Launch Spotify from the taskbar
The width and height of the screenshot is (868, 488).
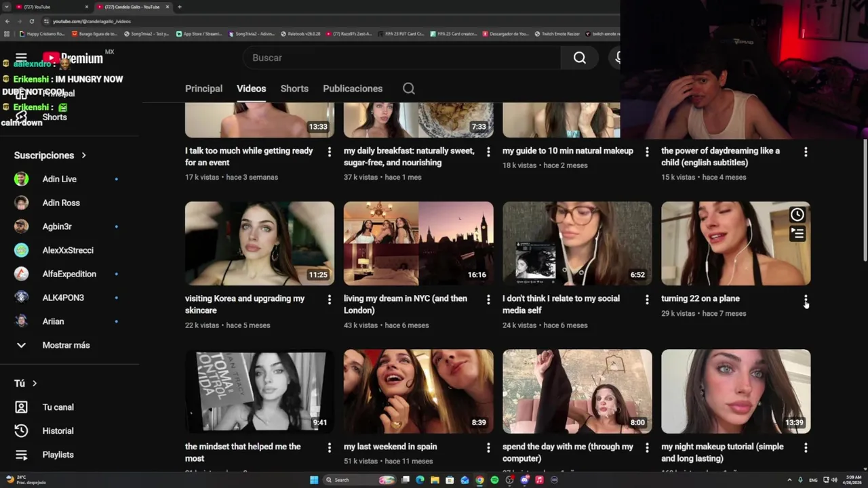(494, 480)
